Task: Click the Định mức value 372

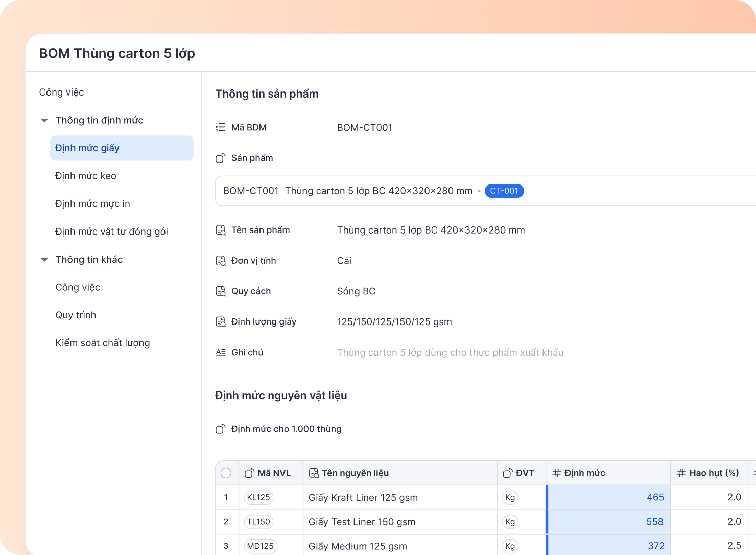Action: pyautogui.click(x=656, y=546)
